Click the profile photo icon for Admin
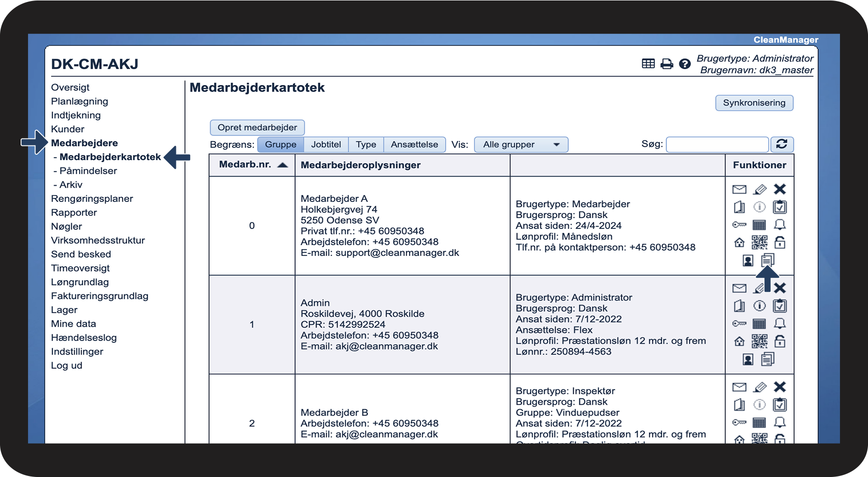Screen dimensions: 868x477 tap(748, 360)
